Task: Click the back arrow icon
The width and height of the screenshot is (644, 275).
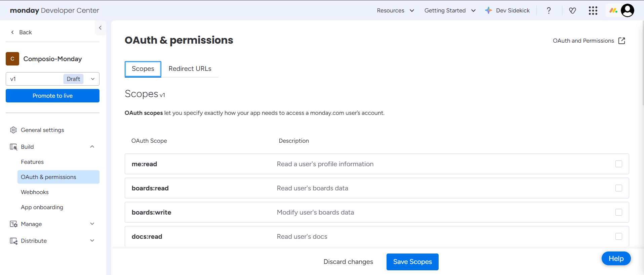Action: (12, 32)
